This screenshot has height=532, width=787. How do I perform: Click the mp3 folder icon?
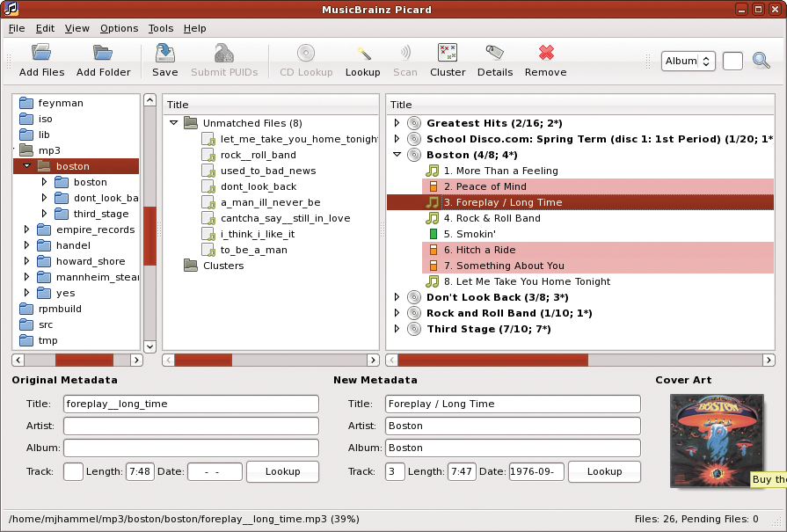[26, 150]
